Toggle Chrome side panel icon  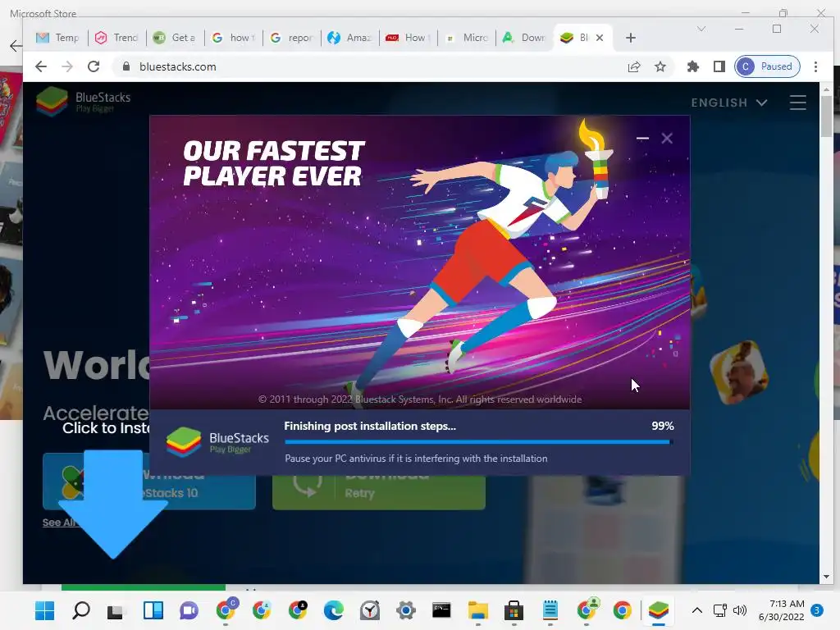(719, 66)
